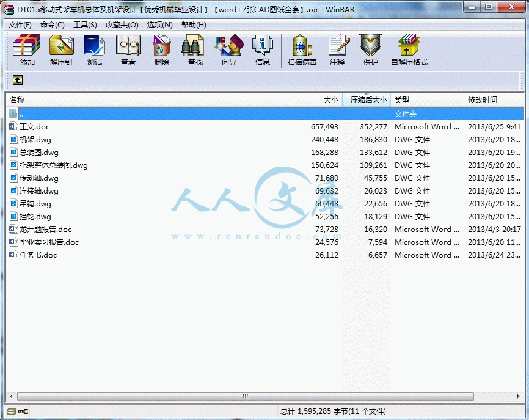Viewport: 529px width, 420px height.
Task: Select the file name 龙开题报告.doc
Action: tap(46, 229)
